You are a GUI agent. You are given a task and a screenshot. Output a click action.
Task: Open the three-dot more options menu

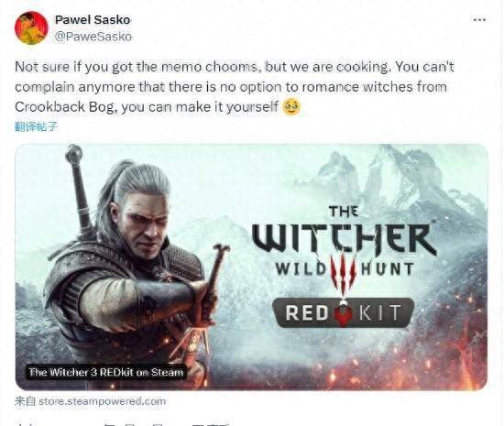(479, 20)
